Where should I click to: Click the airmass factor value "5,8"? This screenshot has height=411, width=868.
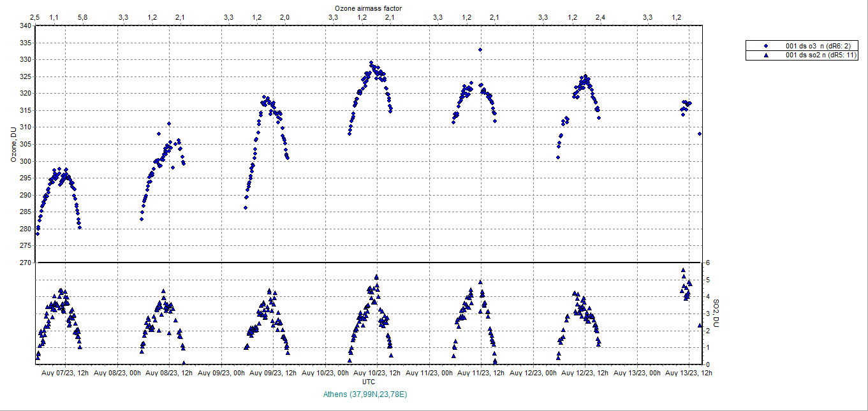click(x=82, y=17)
